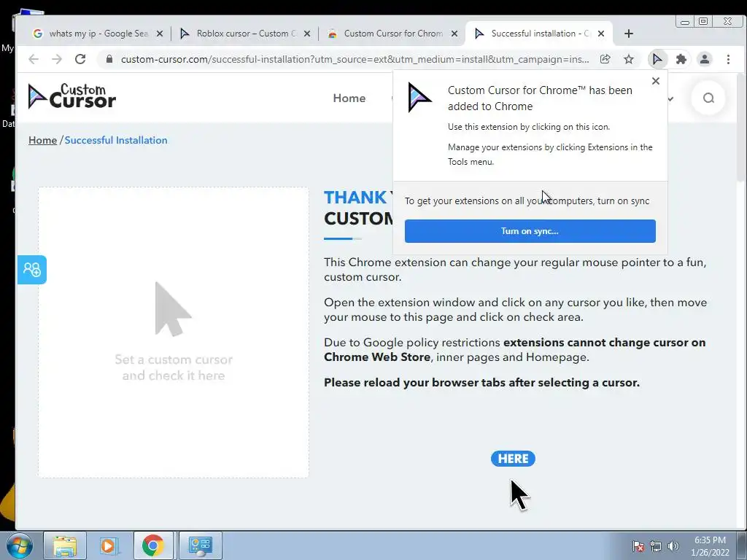Open a new tab with the plus button
The height and width of the screenshot is (560, 747).
point(628,34)
